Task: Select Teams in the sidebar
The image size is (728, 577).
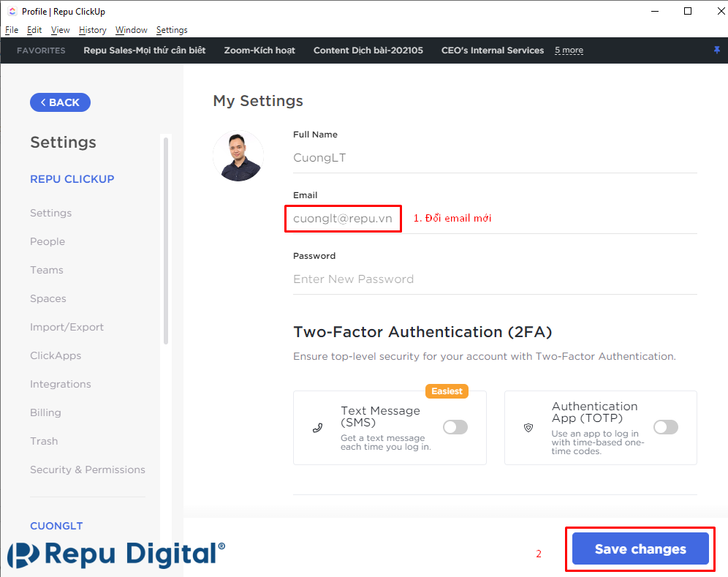Action: coord(47,270)
